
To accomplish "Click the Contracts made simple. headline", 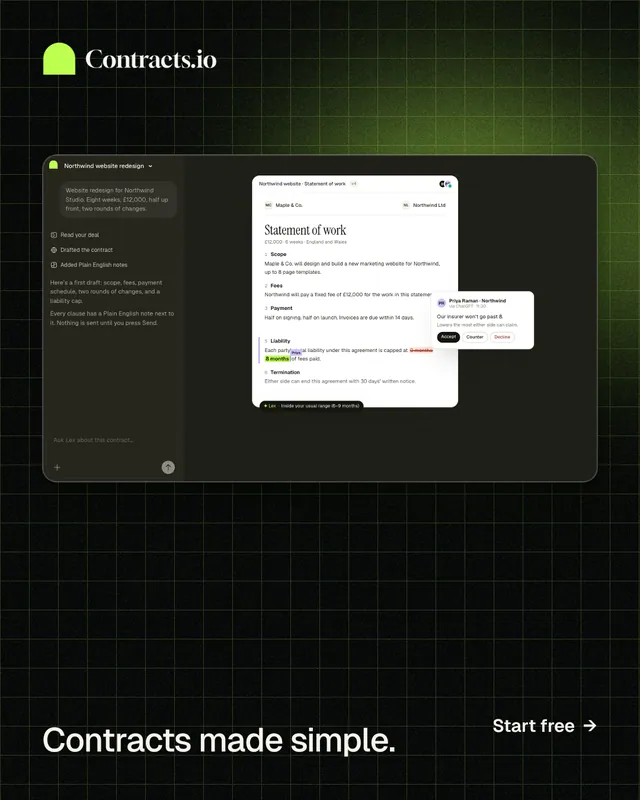I will (219, 740).
